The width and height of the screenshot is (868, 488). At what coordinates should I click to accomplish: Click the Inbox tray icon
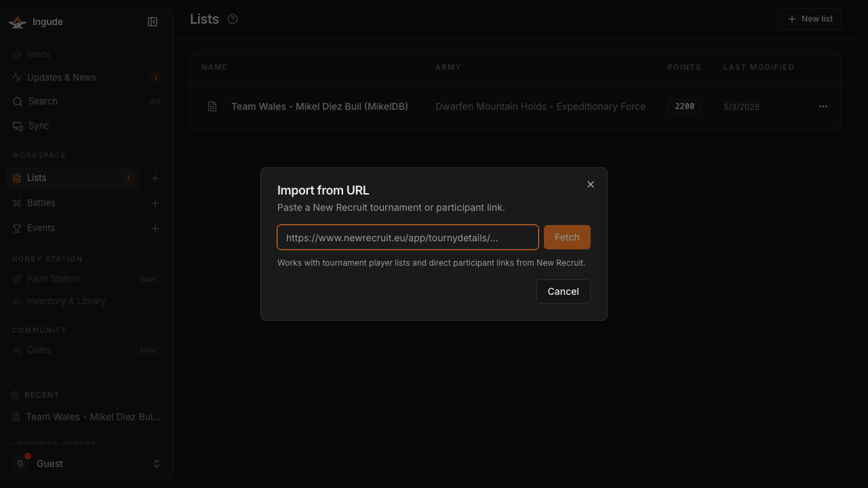(x=17, y=55)
